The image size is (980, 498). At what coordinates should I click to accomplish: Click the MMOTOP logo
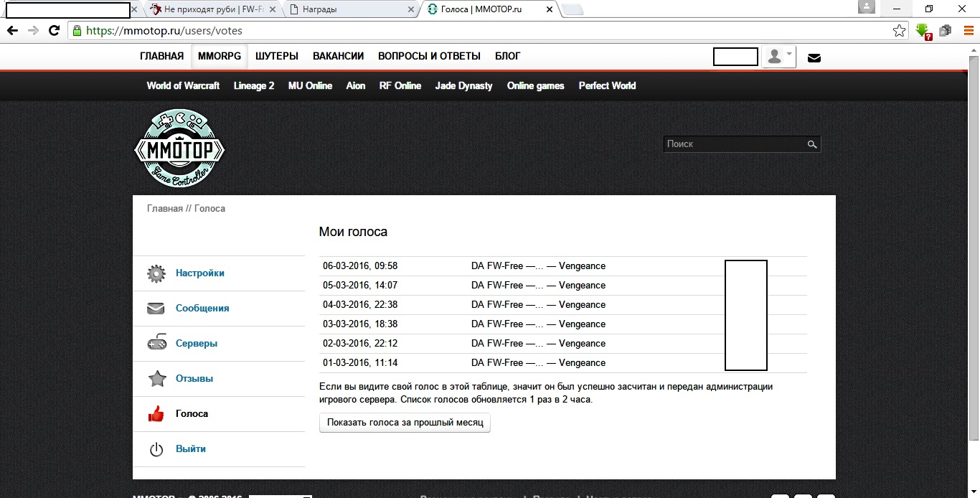click(x=179, y=149)
